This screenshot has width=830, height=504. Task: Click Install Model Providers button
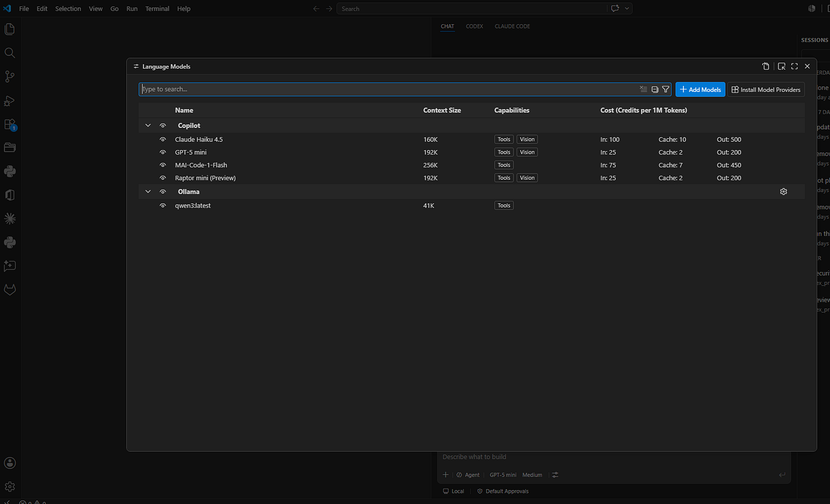pos(766,90)
